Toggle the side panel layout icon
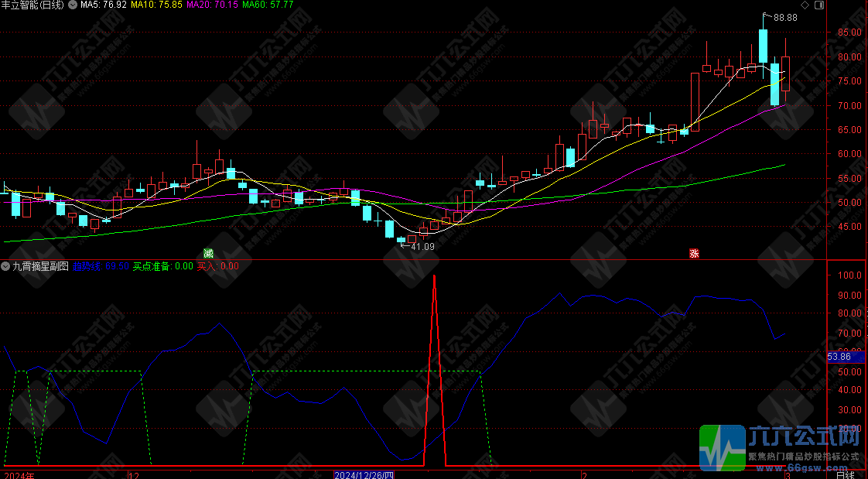The height and width of the screenshot is (479, 868). click(818, 5)
